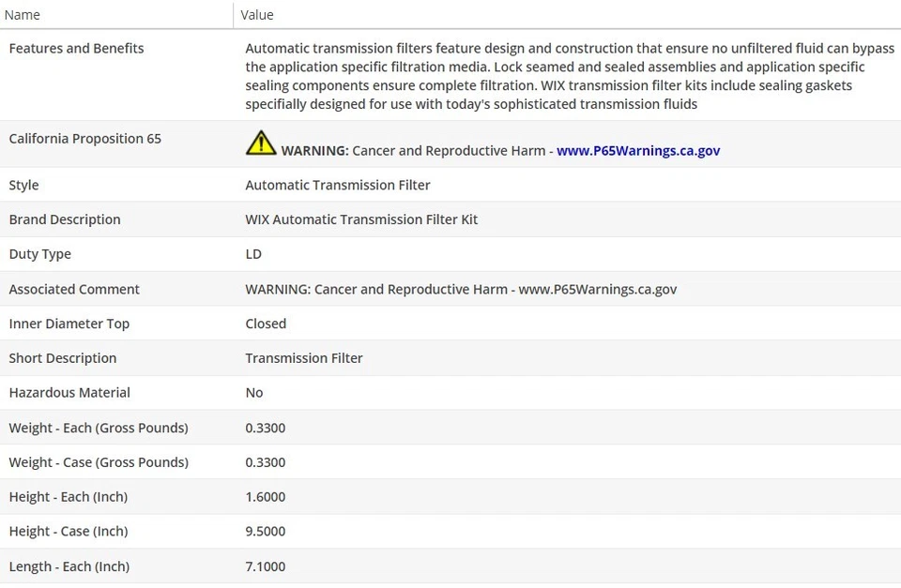Select the Weight - Case value 0.3300
The width and height of the screenshot is (901, 588).
click(x=266, y=462)
